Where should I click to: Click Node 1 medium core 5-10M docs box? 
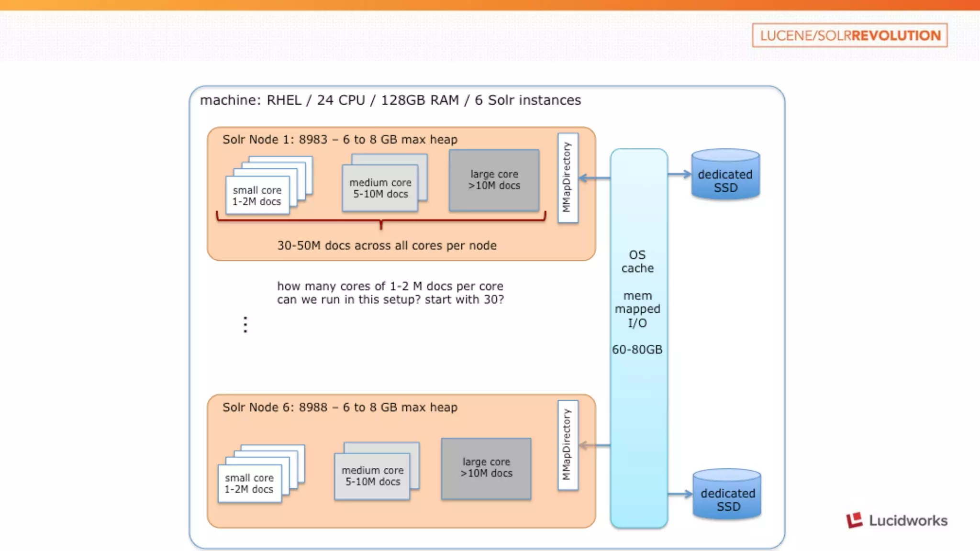click(380, 188)
